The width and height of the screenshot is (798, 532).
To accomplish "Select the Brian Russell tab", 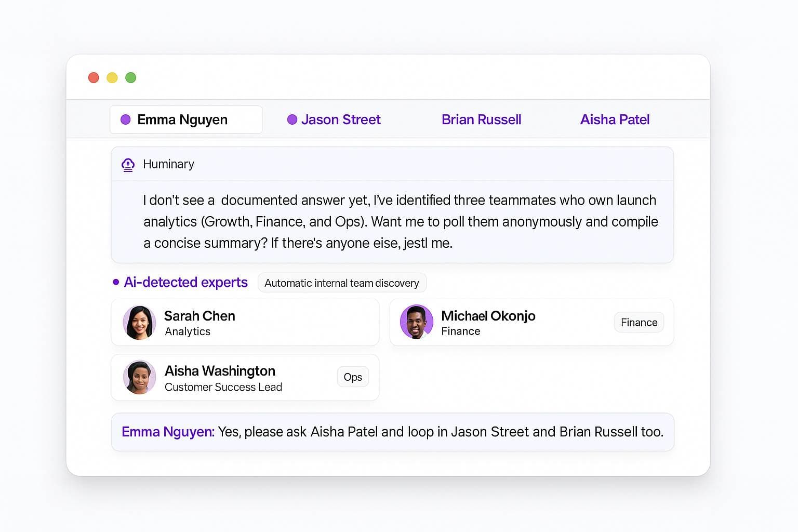I will 481,119.
